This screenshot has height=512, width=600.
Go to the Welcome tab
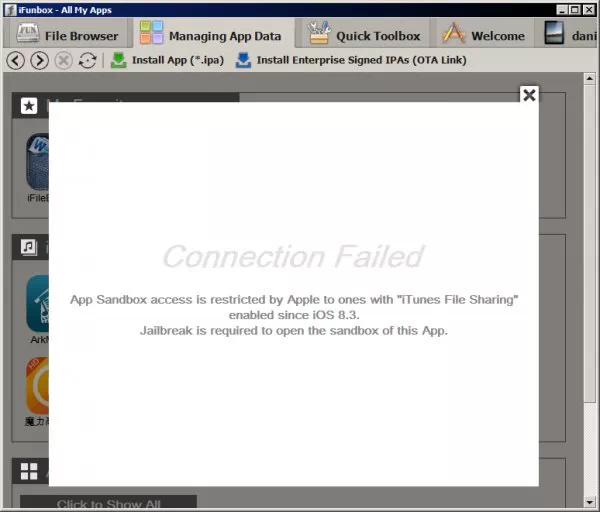point(483,35)
